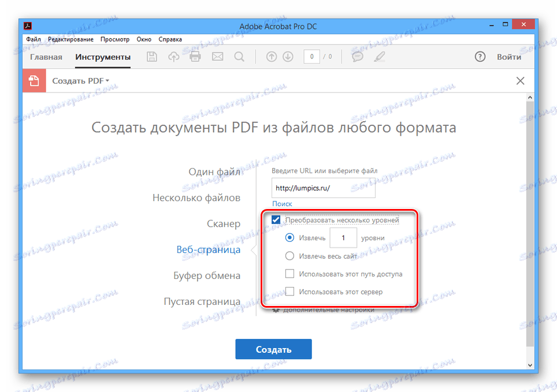Open the Print icon
Screen dimensions: 557x392
click(x=194, y=56)
